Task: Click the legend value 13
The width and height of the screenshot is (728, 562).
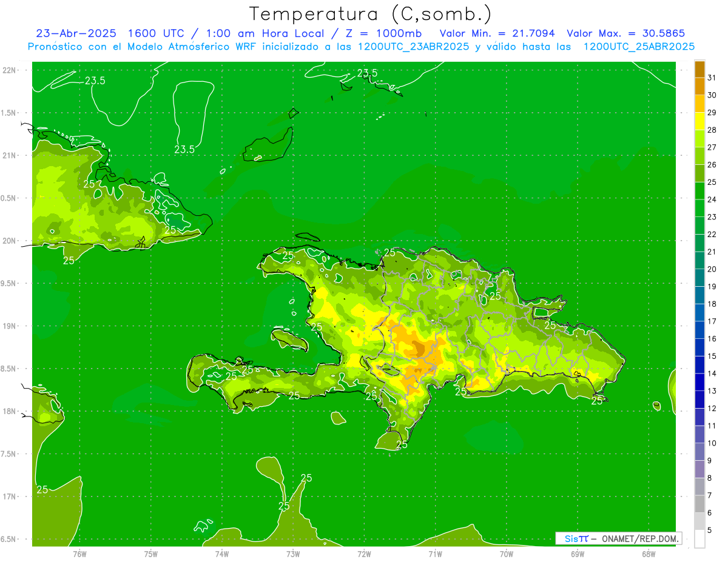Action: tap(712, 391)
